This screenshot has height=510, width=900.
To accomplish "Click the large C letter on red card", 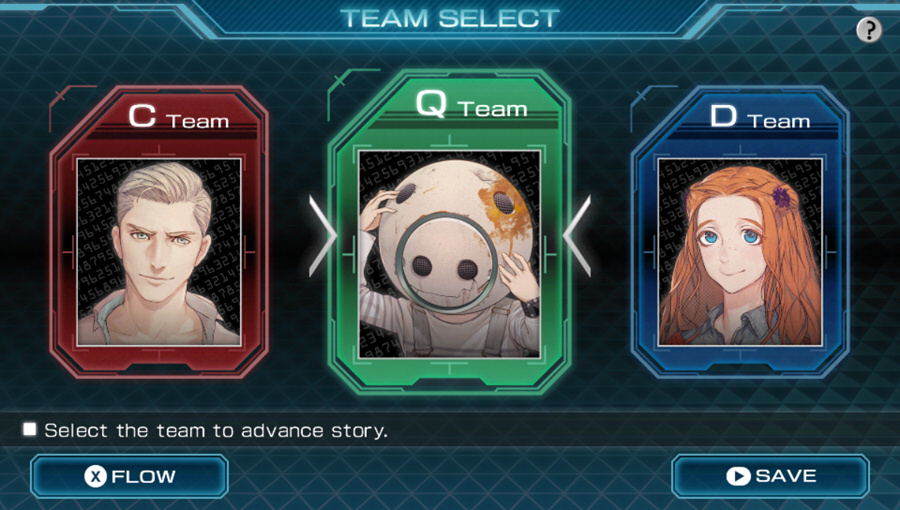I will [x=142, y=115].
